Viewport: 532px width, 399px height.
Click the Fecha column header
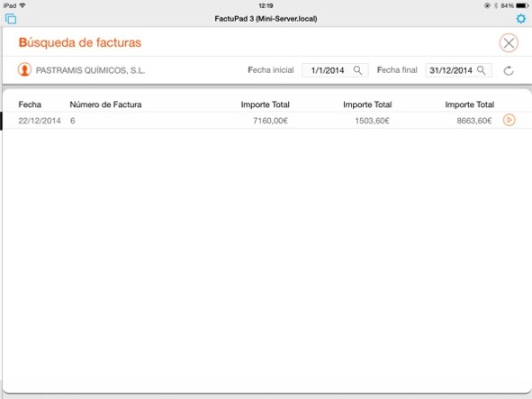(30, 104)
